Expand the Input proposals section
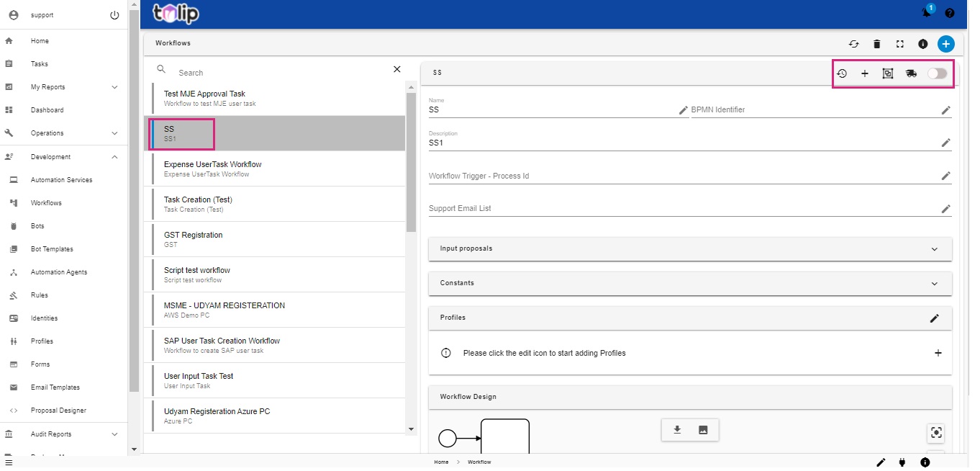The height and width of the screenshot is (471, 980). 690,248
